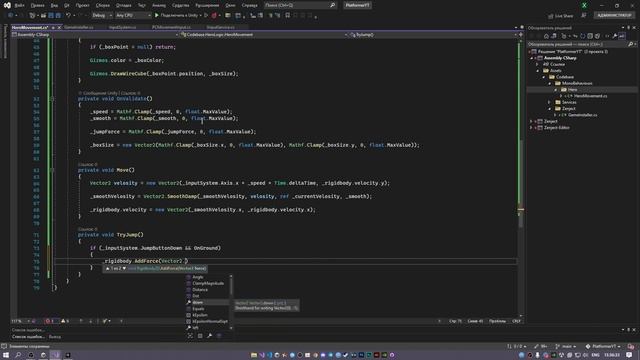640x360 pixels.
Task: Open the Проект menu
Action: click(82, 5)
